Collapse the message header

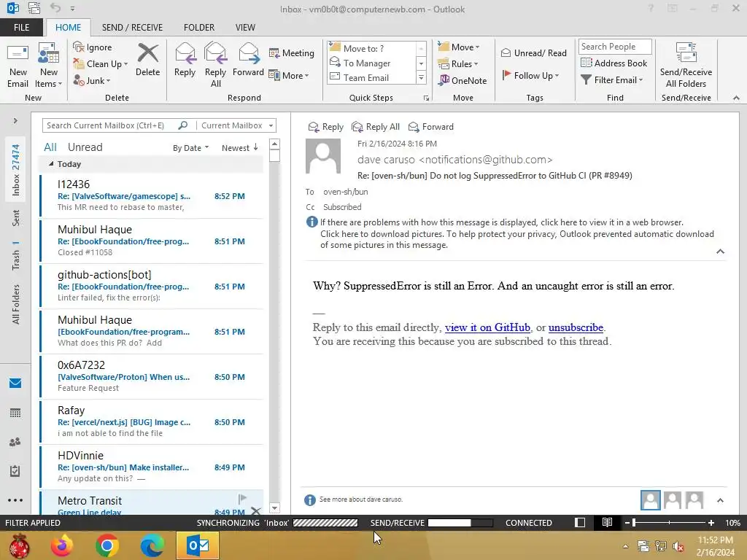point(720,251)
